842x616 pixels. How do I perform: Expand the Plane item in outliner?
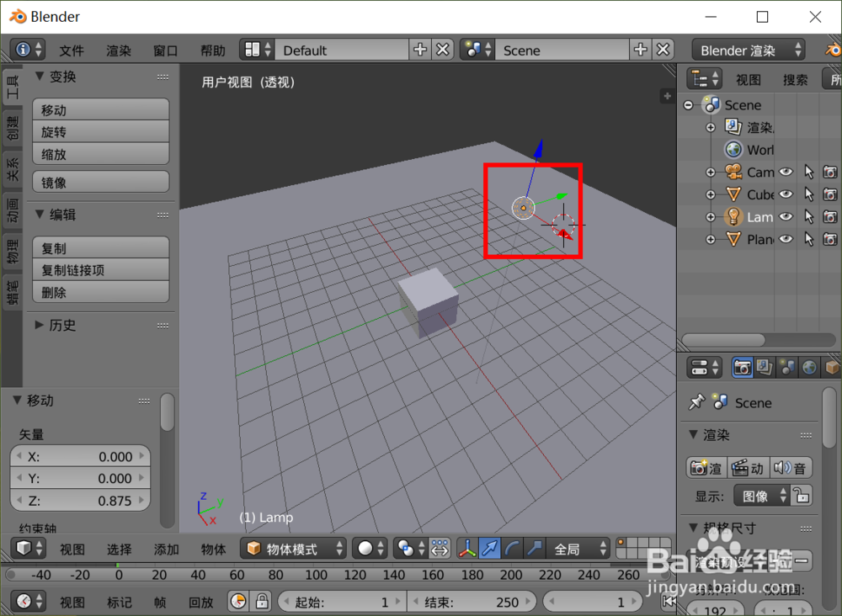pyautogui.click(x=711, y=239)
